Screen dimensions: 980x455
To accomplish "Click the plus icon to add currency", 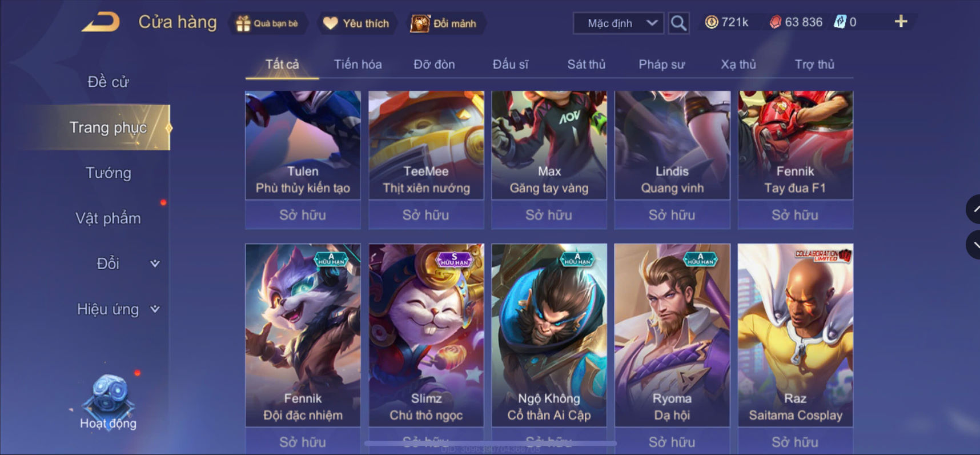I will pos(901,22).
